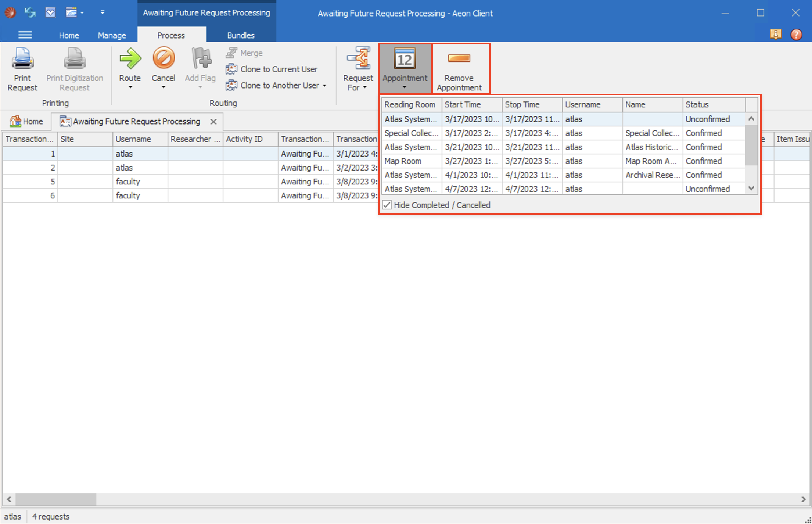Click the Appointment calendar icon
812x524 pixels.
[404, 59]
